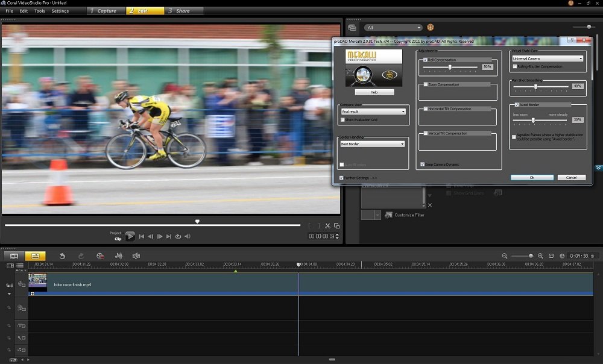
Task: Open the Universal Camera dropdown
Action: [548, 58]
